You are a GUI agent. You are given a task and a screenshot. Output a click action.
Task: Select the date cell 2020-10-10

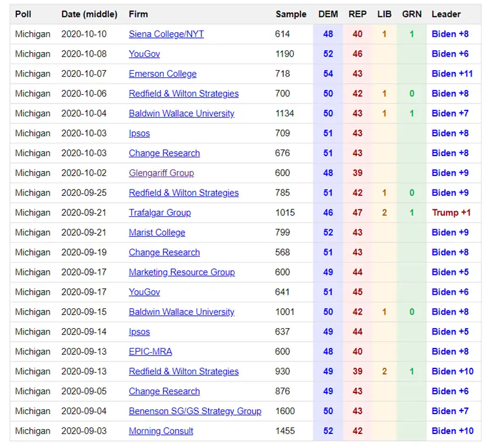point(84,34)
